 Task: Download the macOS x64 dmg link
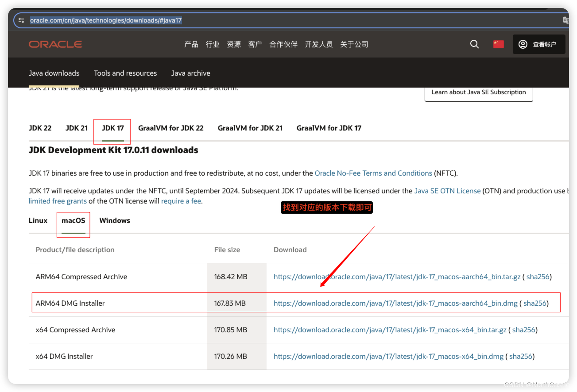389,356
